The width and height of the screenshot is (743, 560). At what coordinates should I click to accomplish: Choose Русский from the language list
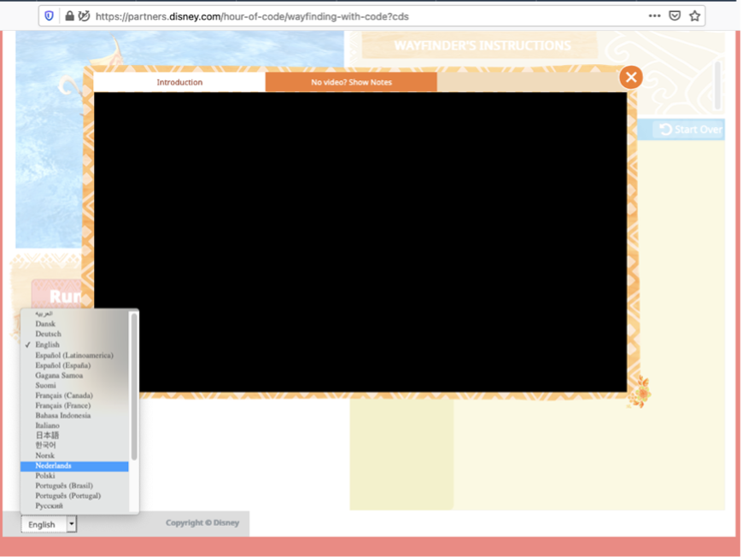[74, 506]
